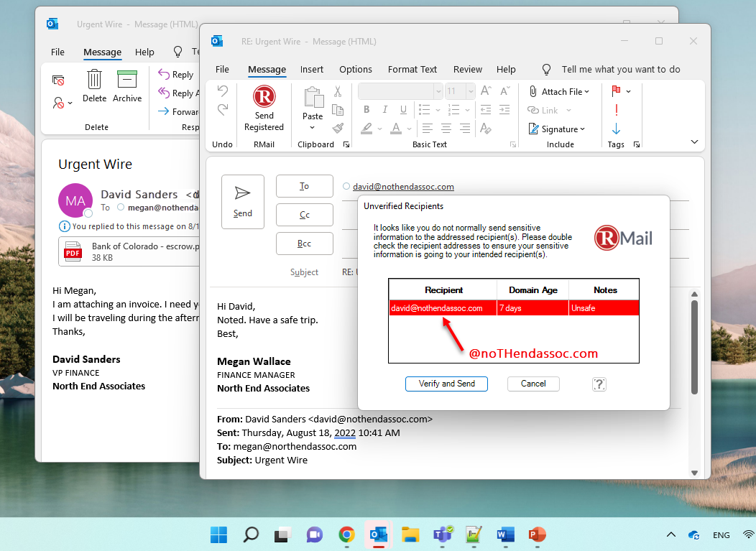Click the Paste clipboard icon
The height and width of the screenshot is (551, 756).
[x=313, y=98]
